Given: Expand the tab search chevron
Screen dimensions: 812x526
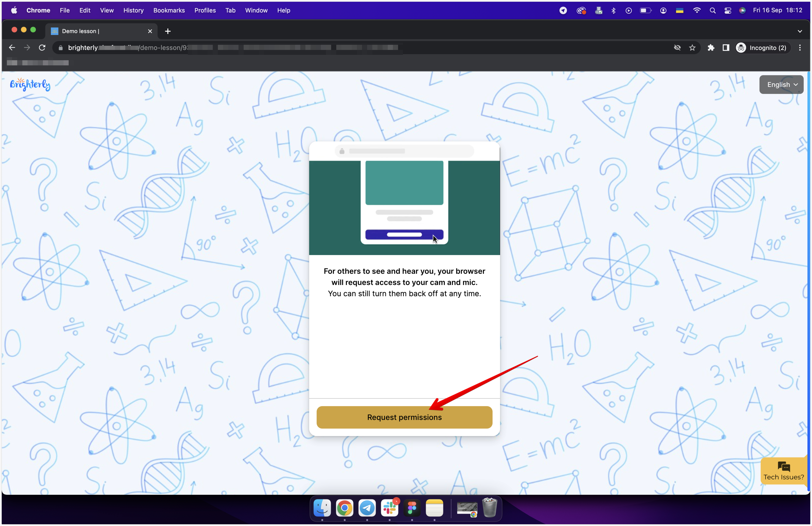Looking at the screenshot, I should [800, 31].
